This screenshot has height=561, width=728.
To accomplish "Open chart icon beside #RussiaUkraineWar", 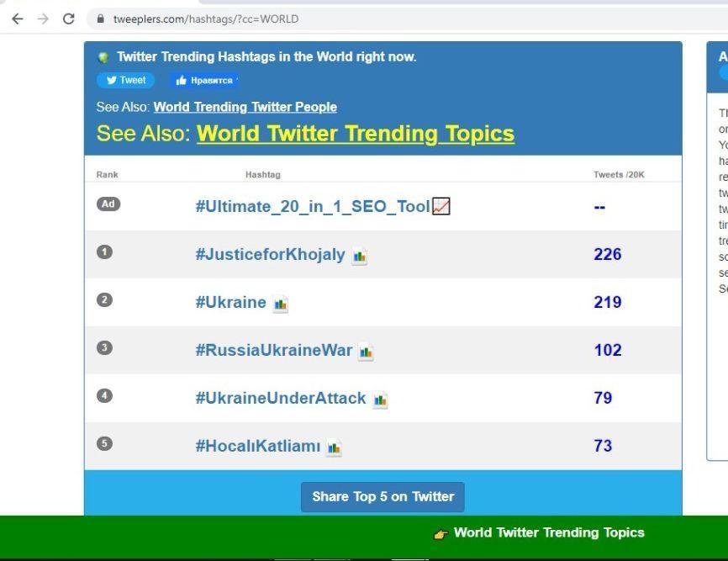I will click(366, 352).
